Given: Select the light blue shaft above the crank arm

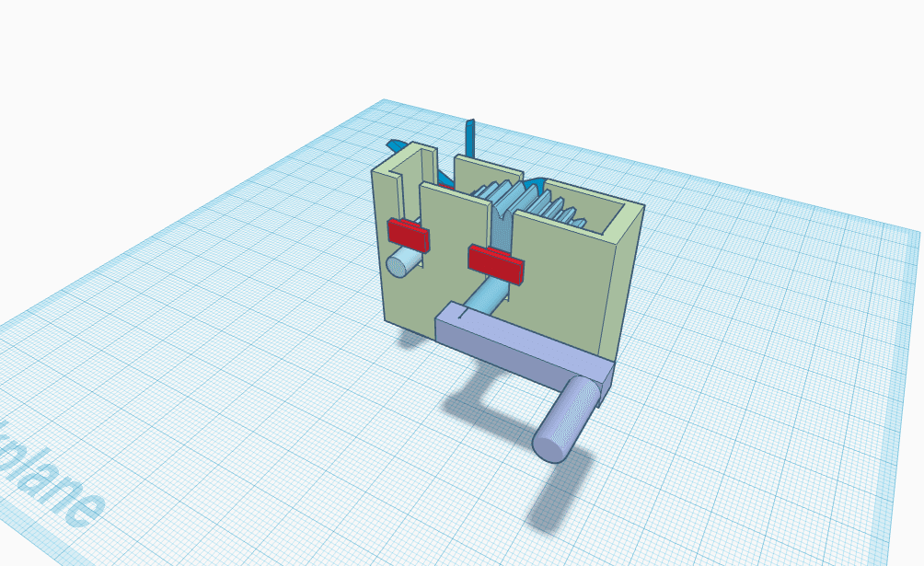Looking at the screenshot, I should pos(487,296).
